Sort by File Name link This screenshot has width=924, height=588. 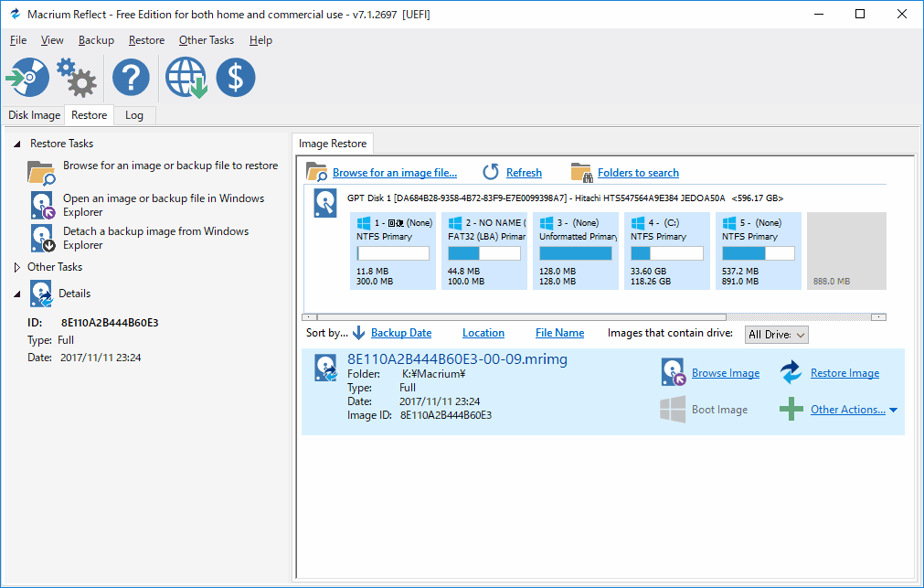point(560,333)
